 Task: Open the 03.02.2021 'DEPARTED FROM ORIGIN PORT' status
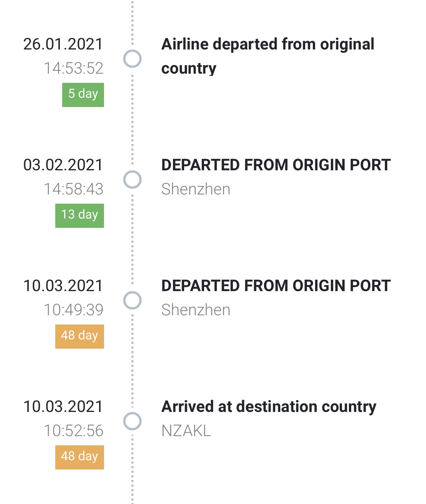coord(276,165)
